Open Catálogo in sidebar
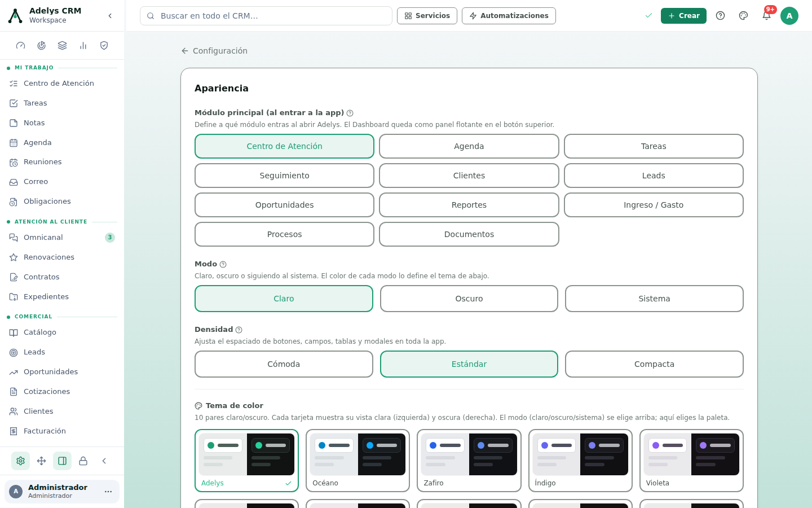This screenshot has height=508, width=812. [62, 332]
